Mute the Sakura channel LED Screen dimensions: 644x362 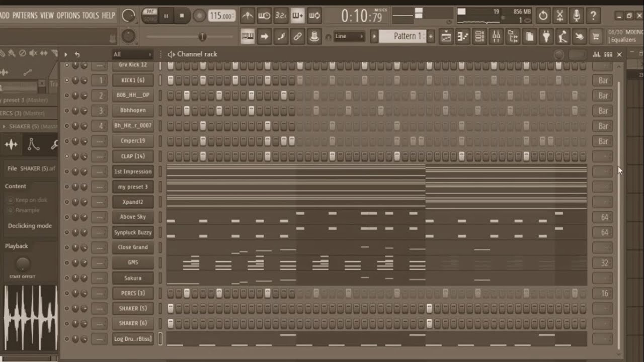(66, 278)
